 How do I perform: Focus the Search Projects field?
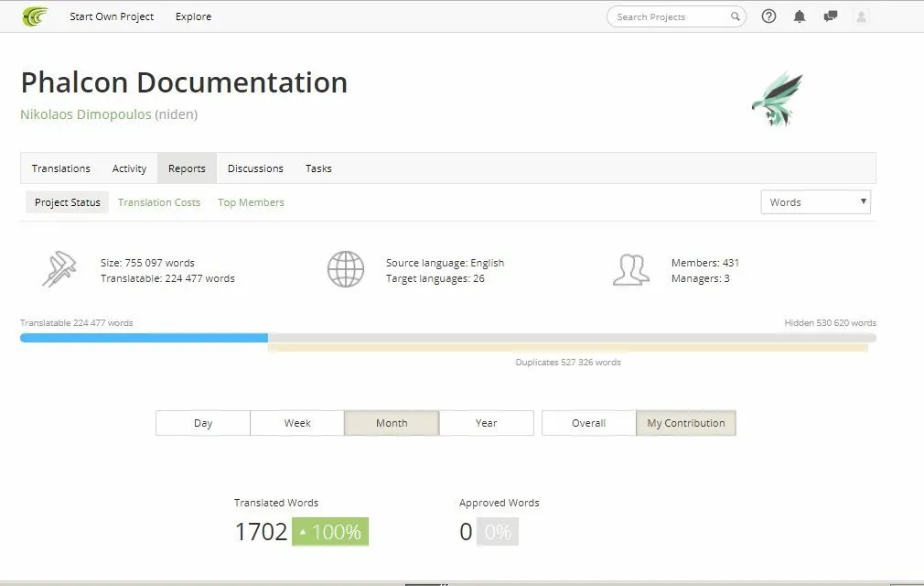click(x=676, y=16)
